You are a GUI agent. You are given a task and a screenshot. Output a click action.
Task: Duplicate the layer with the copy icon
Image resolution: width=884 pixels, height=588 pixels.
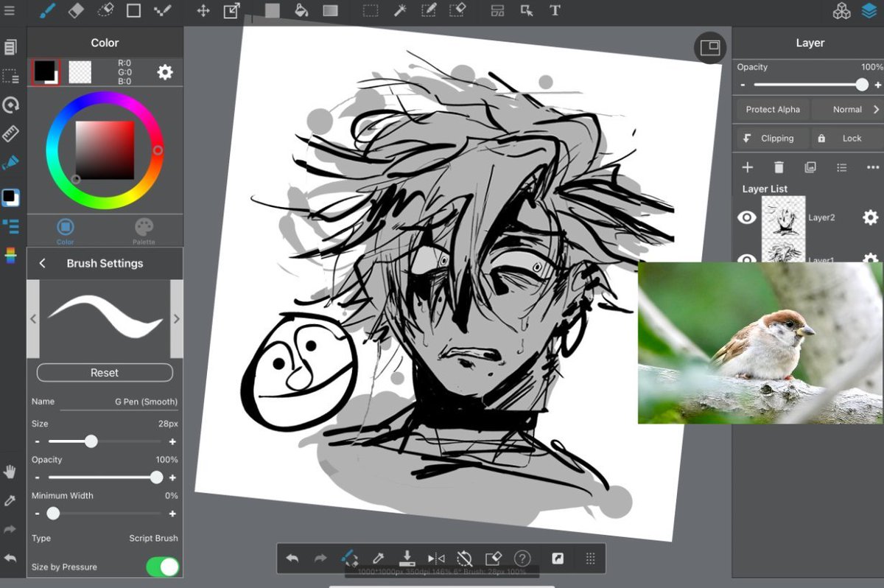click(810, 168)
